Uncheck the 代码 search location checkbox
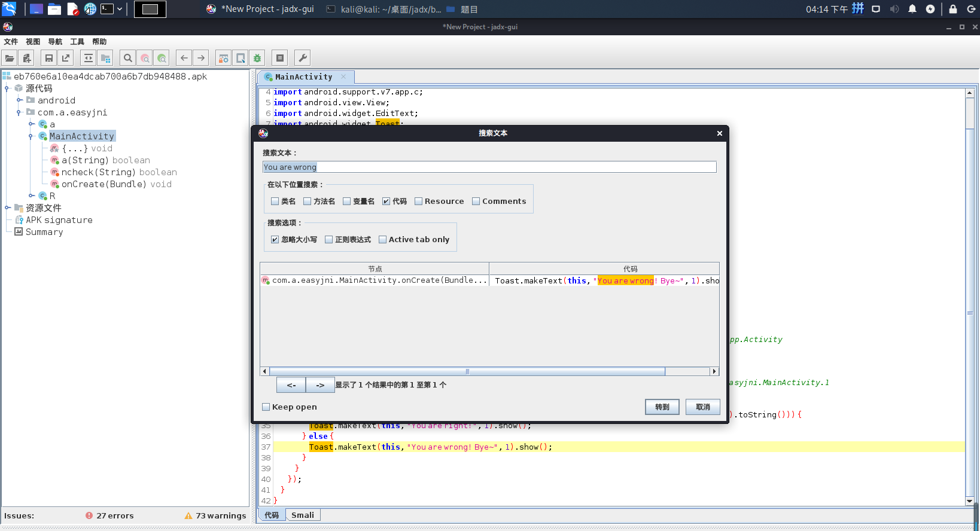The image size is (980, 531). coord(386,202)
